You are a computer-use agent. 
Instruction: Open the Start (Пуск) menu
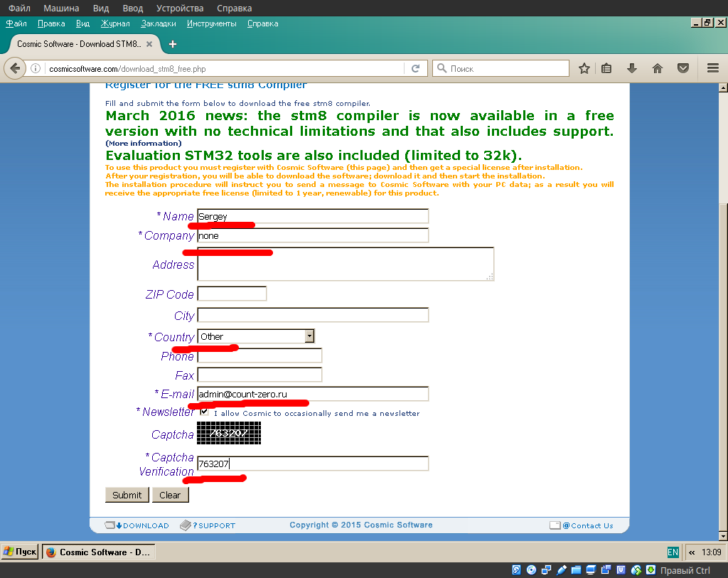19,552
